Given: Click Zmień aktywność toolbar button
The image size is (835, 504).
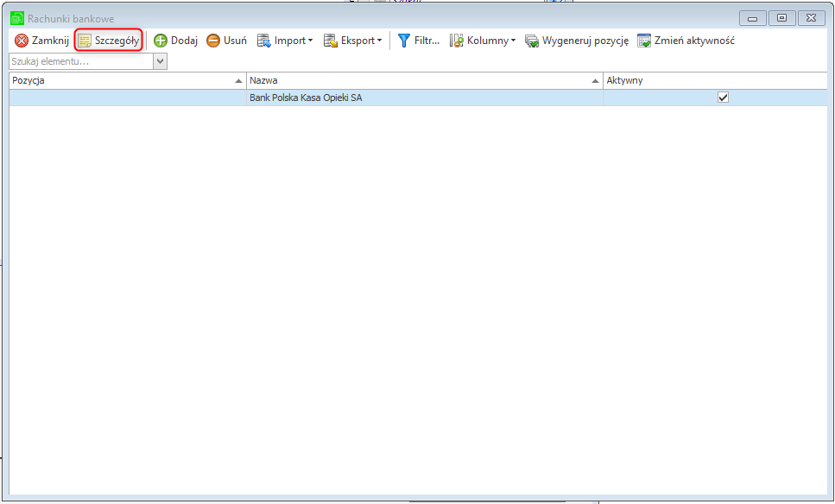Looking at the screenshot, I should tap(686, 41).
